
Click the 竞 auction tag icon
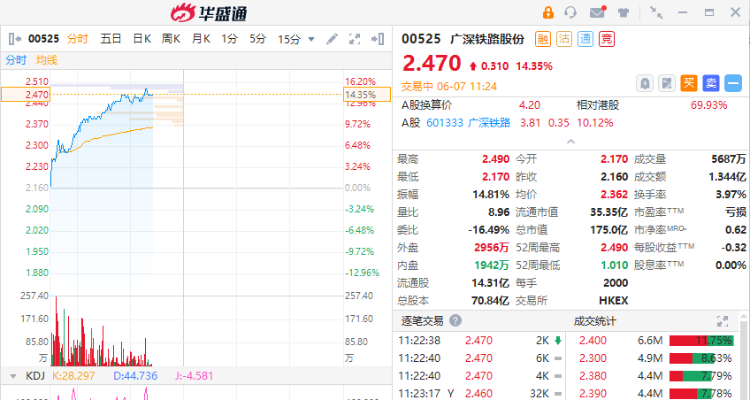(x=607, y=39)
